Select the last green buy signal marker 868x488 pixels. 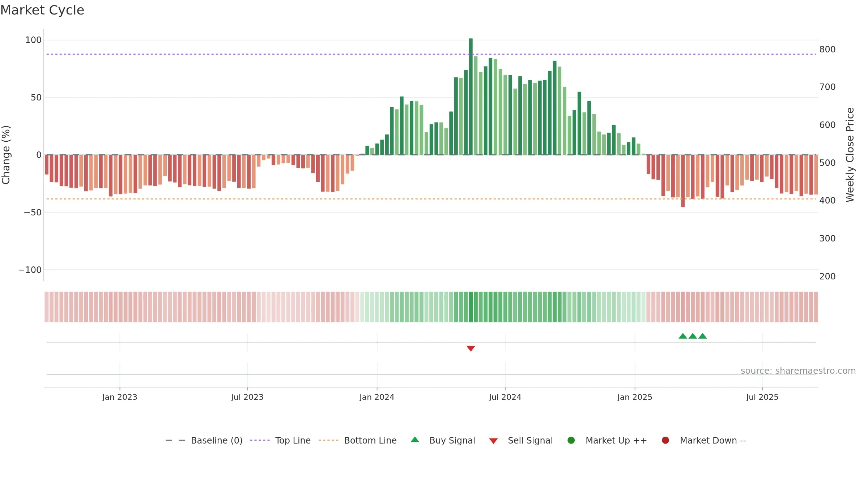[x=702, y=336]
